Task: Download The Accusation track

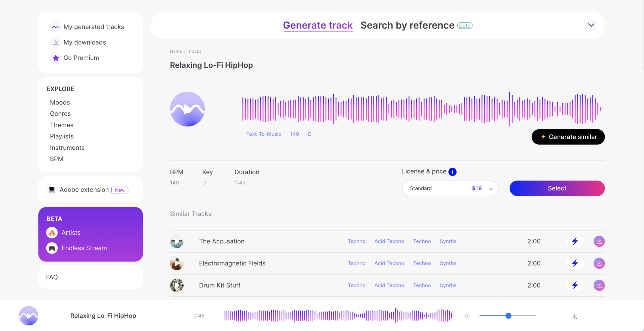Action: click(x=599, y=241)
